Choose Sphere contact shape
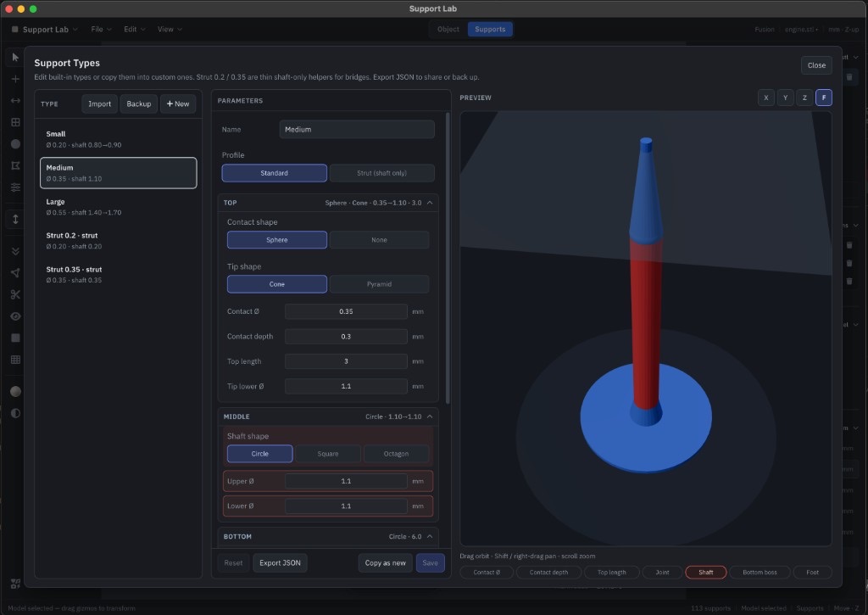Screen dimensions: 868x615 (x=277, y=240)
